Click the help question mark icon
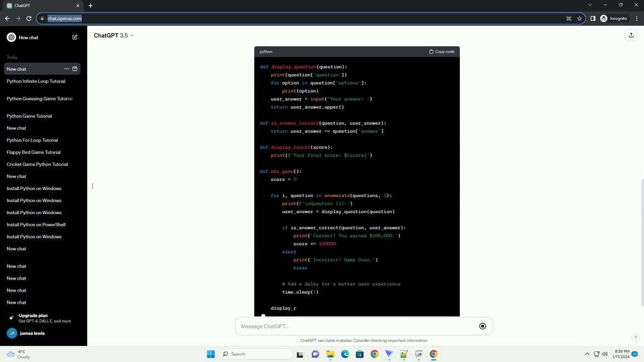Image resolution: width=644 pixels, height=362 pixels. click(635, 337)
